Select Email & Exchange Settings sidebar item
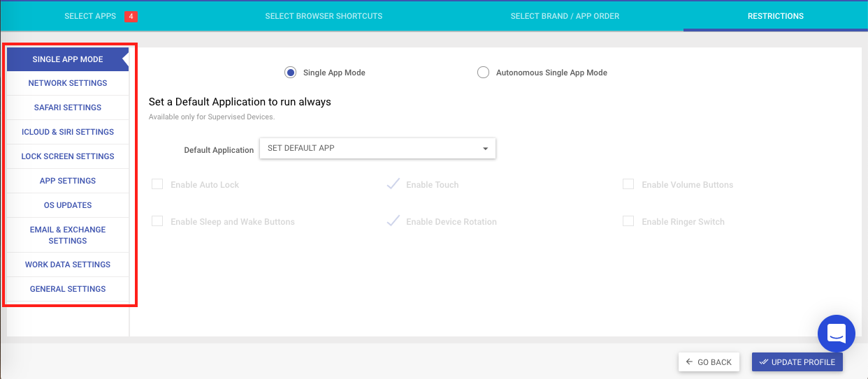The image size is (868, 379). coord(68,235)
